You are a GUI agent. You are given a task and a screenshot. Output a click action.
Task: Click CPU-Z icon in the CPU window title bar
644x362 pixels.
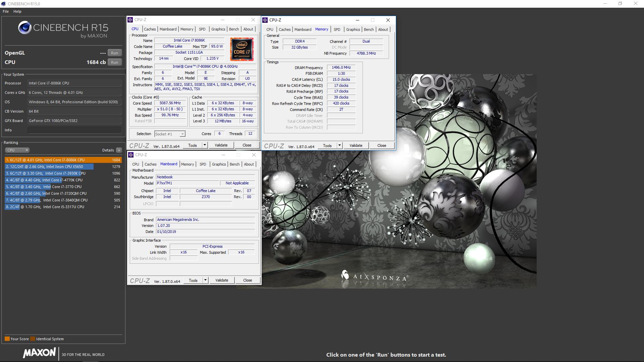pos(130,20)
